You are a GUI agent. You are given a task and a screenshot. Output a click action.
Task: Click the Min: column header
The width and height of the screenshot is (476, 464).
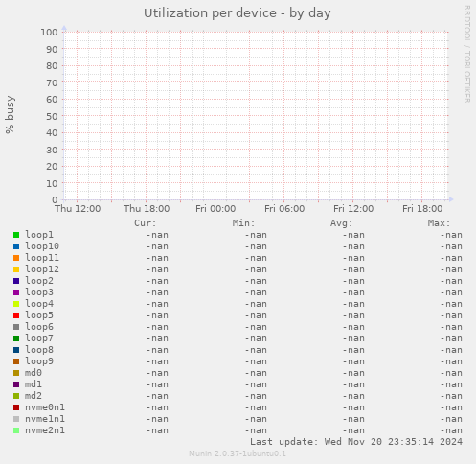tap(243, 223)
